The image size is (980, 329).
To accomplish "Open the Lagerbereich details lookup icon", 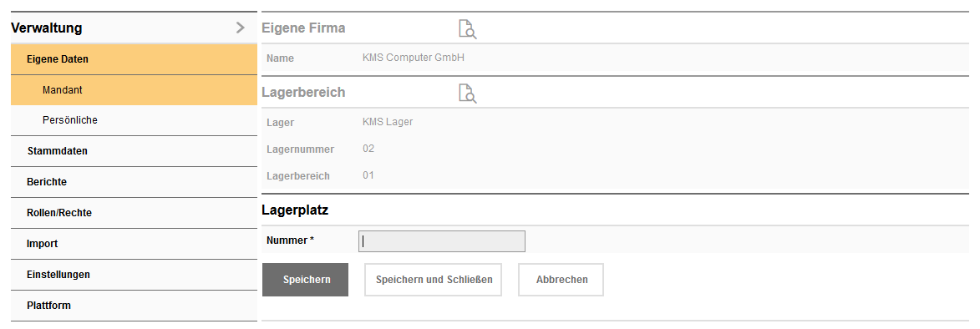I will click(468, 93).
